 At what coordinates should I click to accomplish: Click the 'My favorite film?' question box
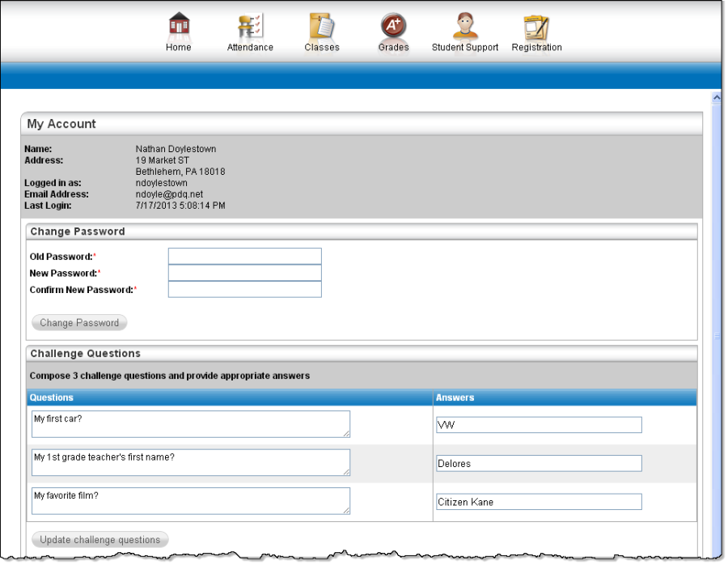click(190, 501)
